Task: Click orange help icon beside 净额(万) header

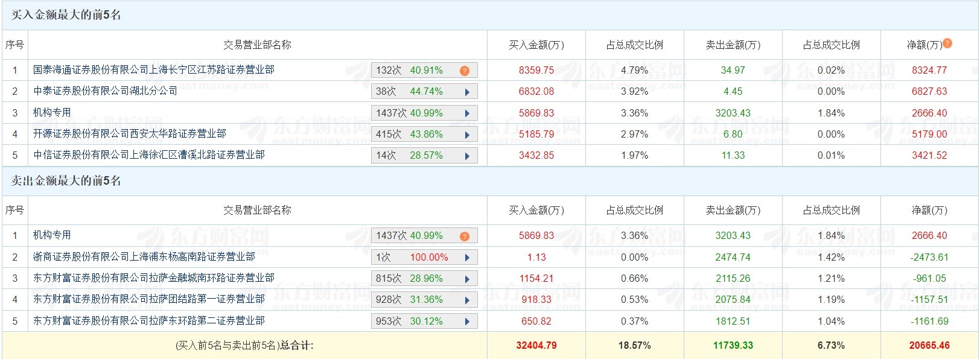Action: [x=947, y=43]
